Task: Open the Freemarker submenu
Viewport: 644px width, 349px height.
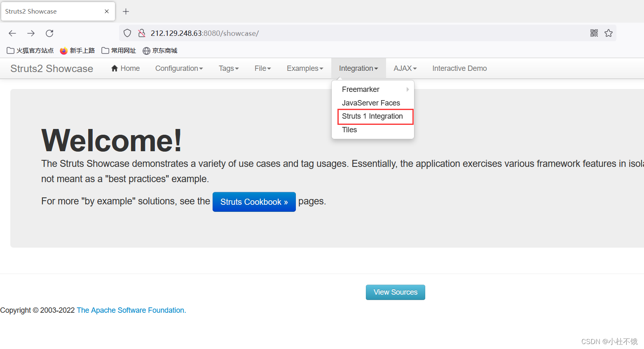Action: coord(373,89)
